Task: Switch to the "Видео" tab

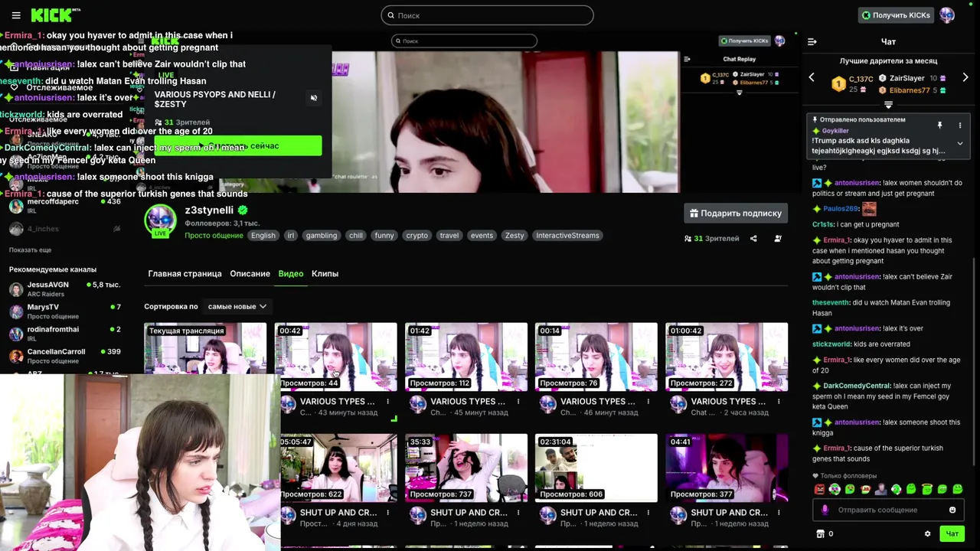Action: [291, 273]
